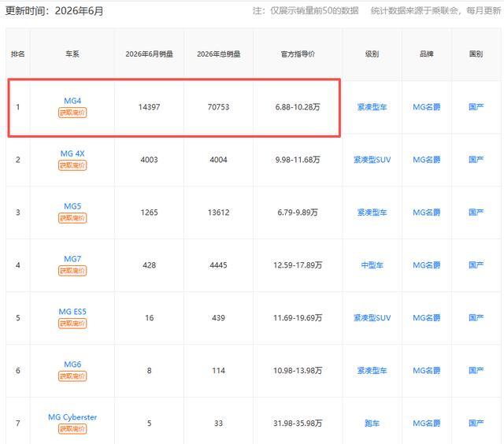The image size is (504, 444).
Task: Open MG名爵 brand link in MG7 row
Action: click(427, 265)
